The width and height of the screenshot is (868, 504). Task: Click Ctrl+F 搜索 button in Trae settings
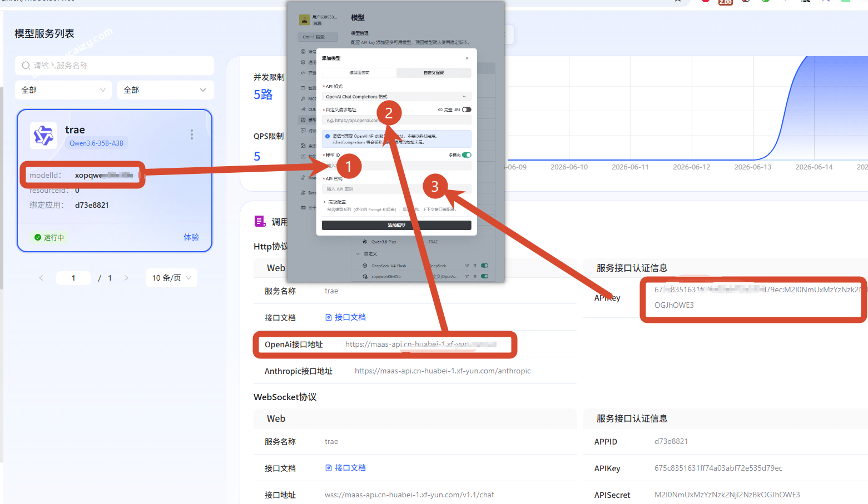[x=318, y=37]
